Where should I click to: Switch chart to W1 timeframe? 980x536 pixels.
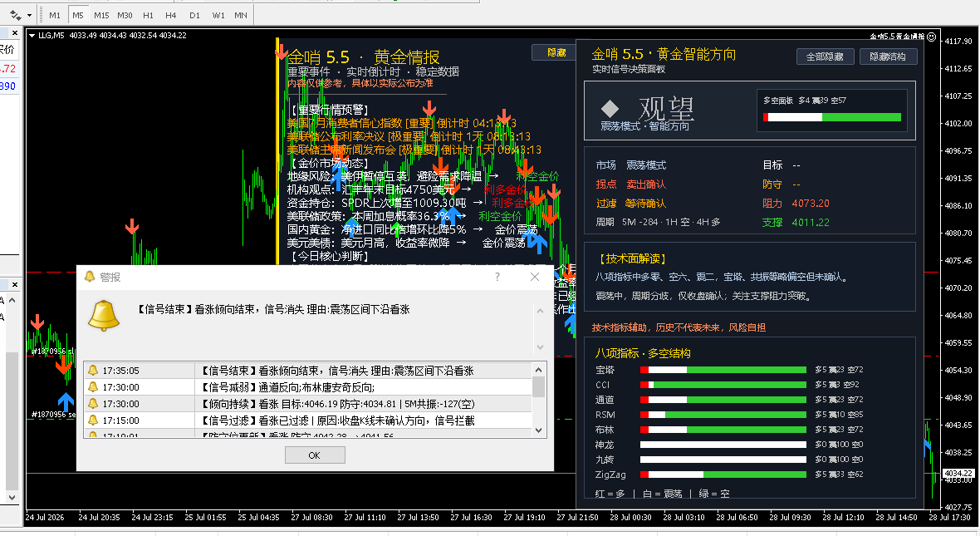pyautogui.click(x=218, y=15)
